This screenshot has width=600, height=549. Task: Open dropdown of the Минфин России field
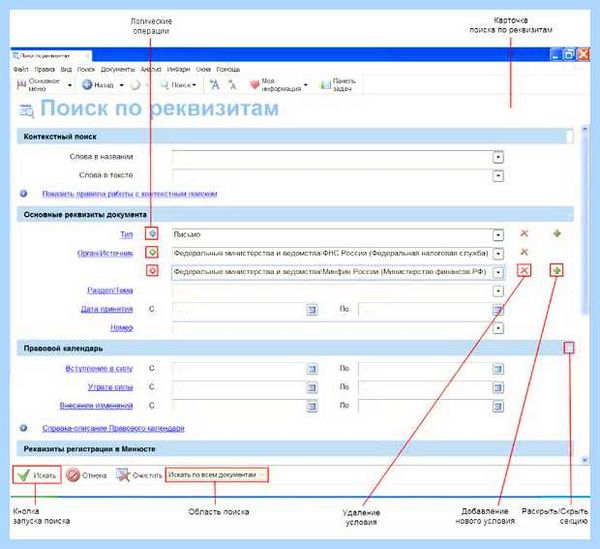(x=498, y=272)
